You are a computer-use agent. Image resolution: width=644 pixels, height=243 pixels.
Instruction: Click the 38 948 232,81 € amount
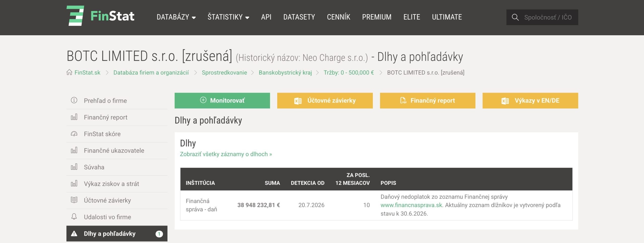[259, 205]
